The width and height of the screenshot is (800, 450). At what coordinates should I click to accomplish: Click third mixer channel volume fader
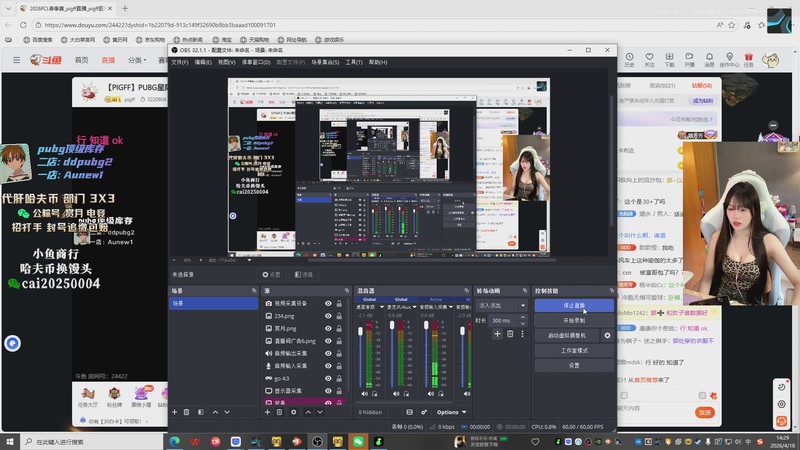tap(426, 325)
